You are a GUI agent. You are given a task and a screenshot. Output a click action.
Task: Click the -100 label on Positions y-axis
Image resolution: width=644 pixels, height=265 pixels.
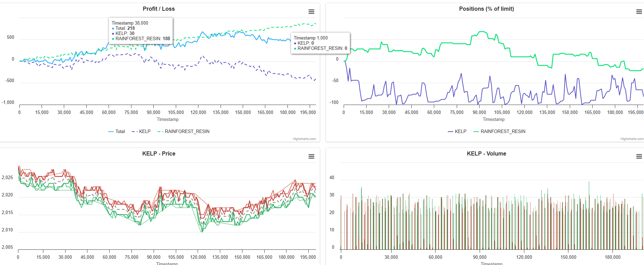tap(334, 103)
